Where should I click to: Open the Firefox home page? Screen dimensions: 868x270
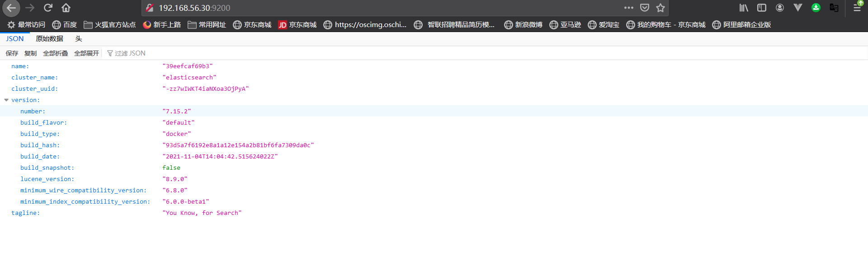66,8
